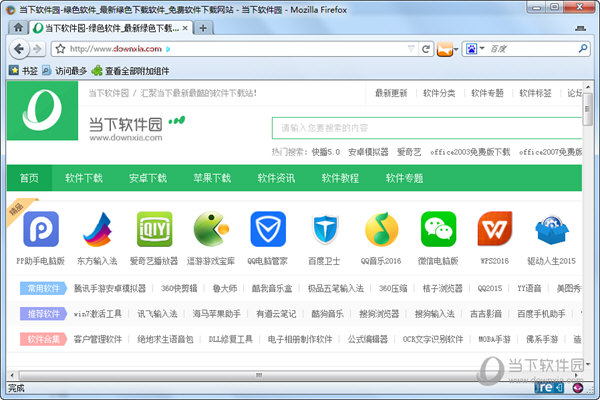Click the forward arrow button
The height and width of the screenshot is (400, 600).
(37, 49)
